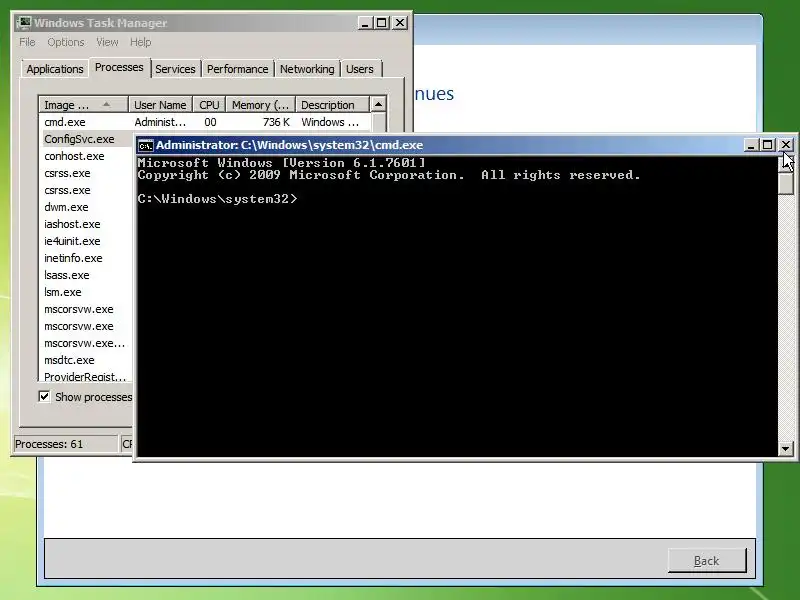Switch to the Services tab

[175, 69]
